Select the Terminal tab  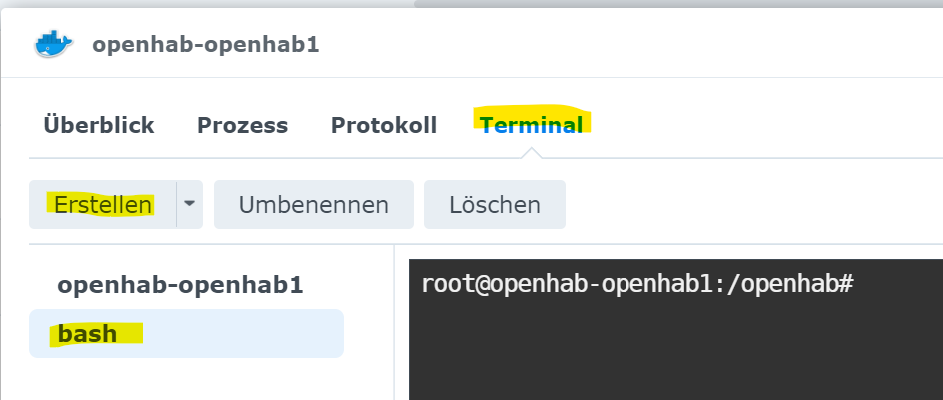[x=531, y=125]
